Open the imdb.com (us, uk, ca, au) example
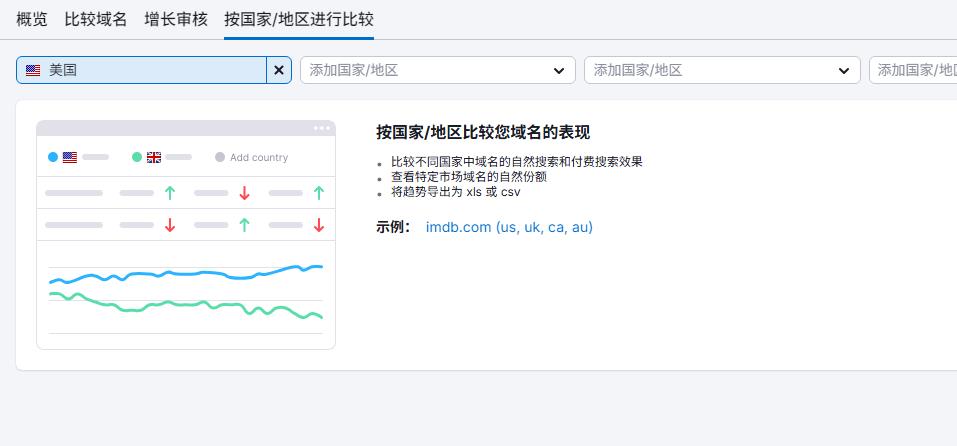Image resolution: width=957 pixels, height=446 pixels. click(509, 227)
